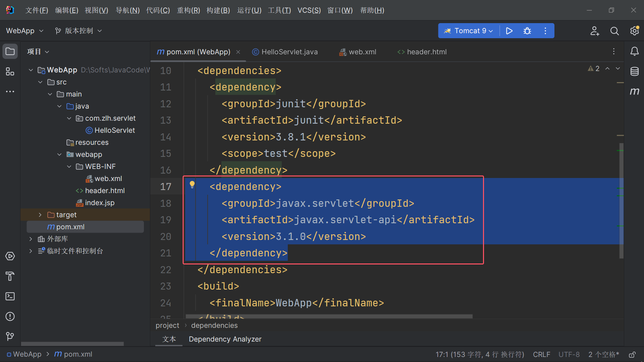This screenshot has width=644, height=362.
Task: Show the Notifications bell panel
Action: coord(634,52)
